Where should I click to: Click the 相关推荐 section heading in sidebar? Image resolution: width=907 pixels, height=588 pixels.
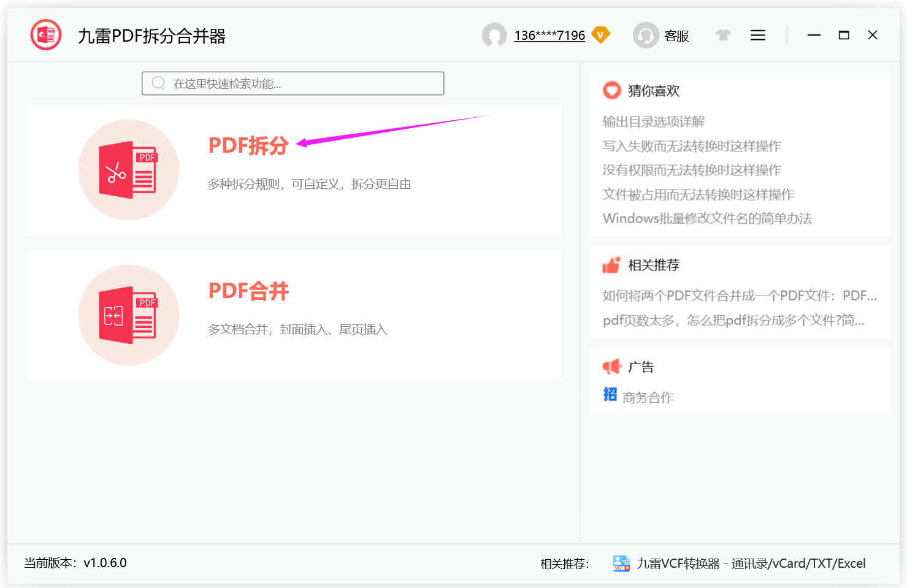pyautogui.click(x=654, y=265)
